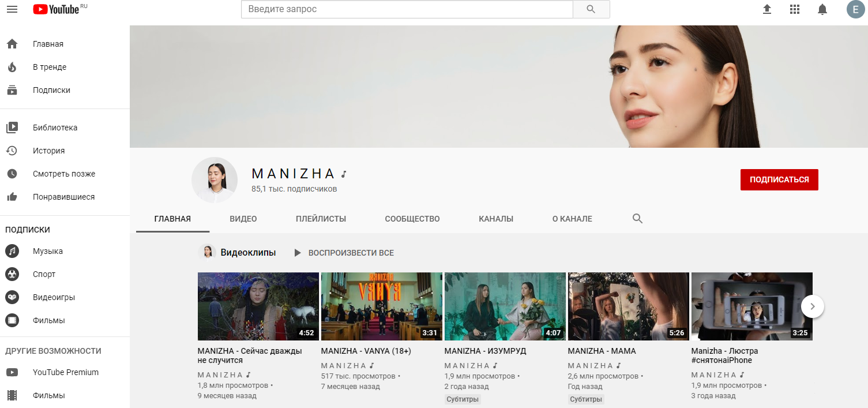The image size is (868, 408).
Task: Open title Сейчас дважды не случится
Action: point(250,355)
